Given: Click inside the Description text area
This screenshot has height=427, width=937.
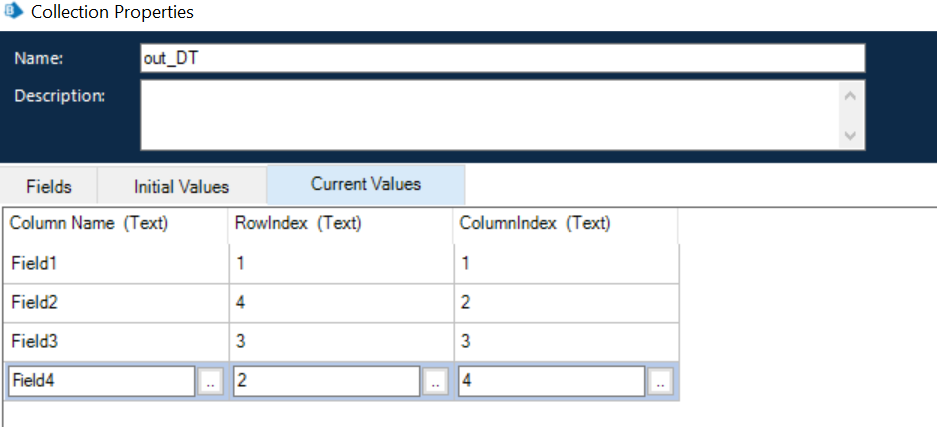Looking at the screenshot, I should [490, 115].
